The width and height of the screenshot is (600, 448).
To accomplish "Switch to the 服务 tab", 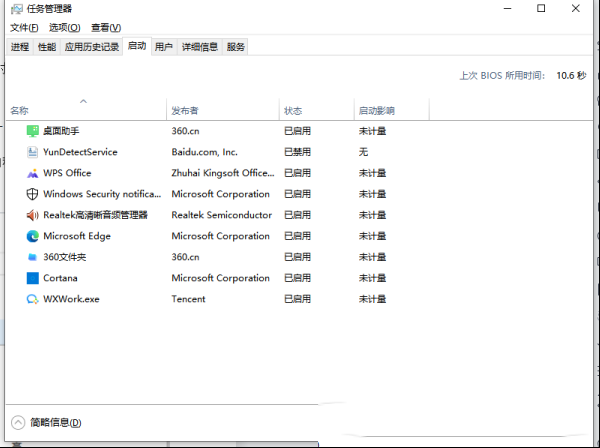I will point(235,47).
